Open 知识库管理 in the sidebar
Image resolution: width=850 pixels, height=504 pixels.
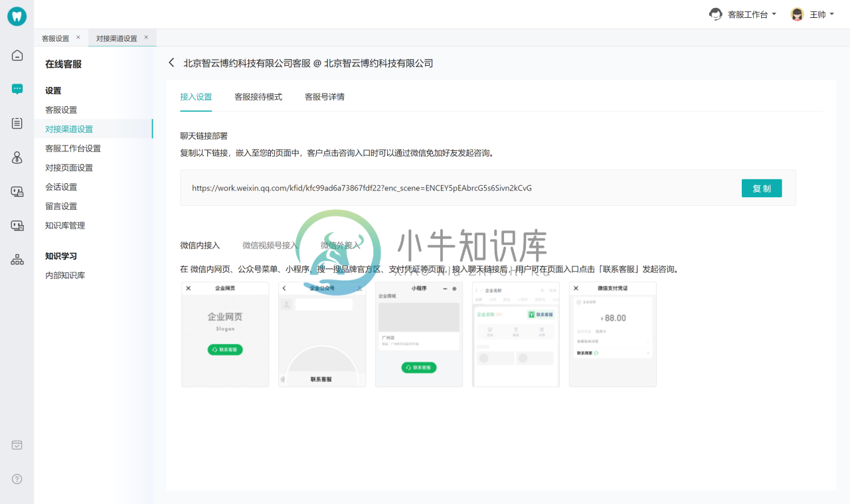click(65, 225)
